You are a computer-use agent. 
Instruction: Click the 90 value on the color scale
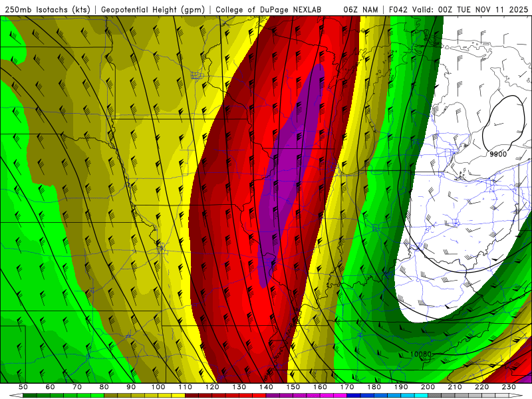pos(131,387)
